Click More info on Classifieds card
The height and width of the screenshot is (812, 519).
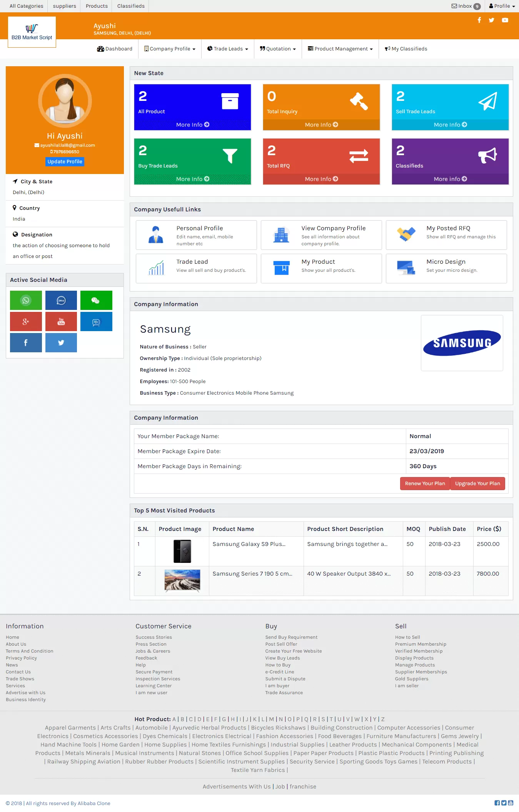pyautogui.click(x=450, y=179)
